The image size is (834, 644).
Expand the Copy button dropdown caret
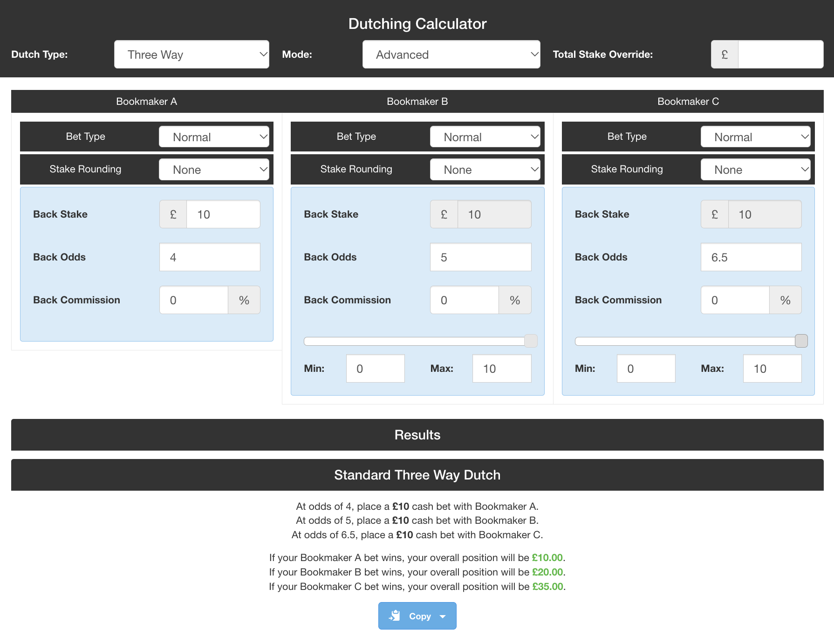point(443,617)
